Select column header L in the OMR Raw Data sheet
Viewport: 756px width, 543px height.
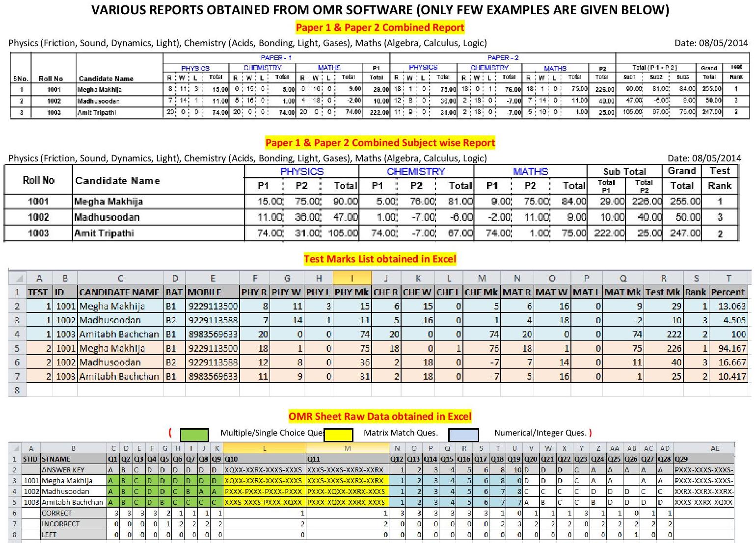[265, 448]
